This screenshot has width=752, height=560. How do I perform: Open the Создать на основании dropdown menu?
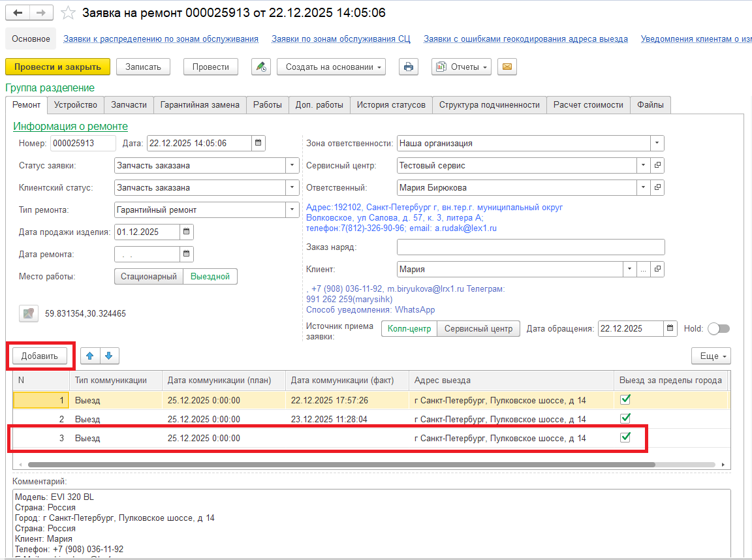tap(331, 67)
